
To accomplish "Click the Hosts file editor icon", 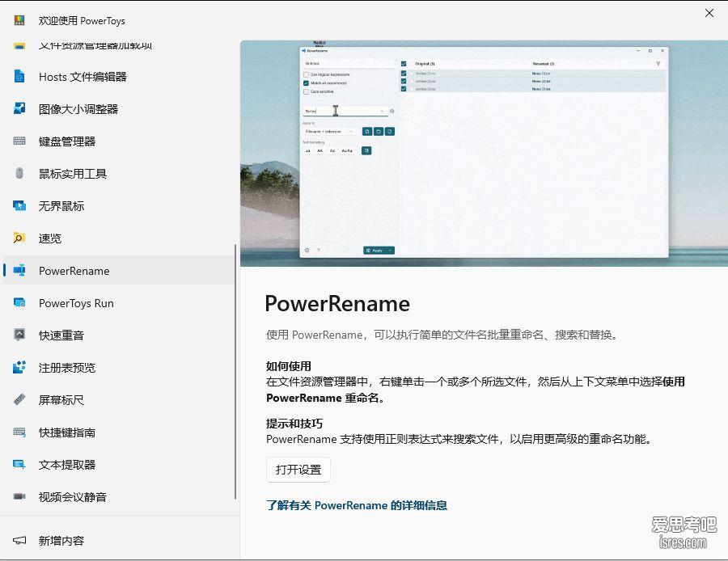I will [x=19, y=76].
